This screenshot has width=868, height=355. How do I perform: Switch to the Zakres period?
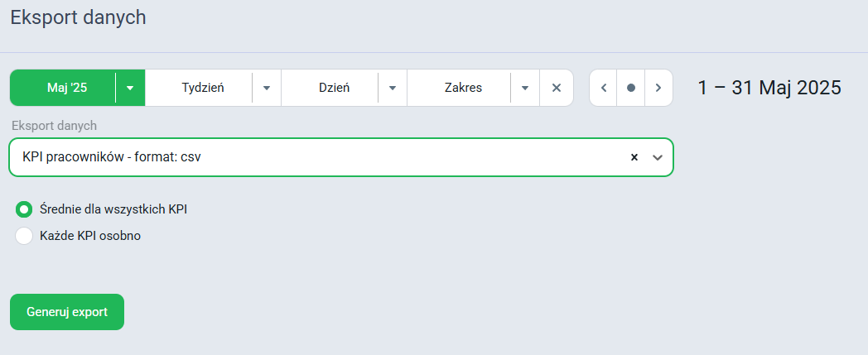(463, 88)
